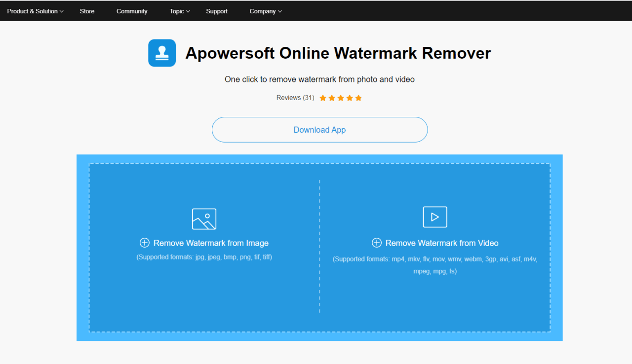Go to the Store page
Screen dimensions: 632x364
pos(87,11)
